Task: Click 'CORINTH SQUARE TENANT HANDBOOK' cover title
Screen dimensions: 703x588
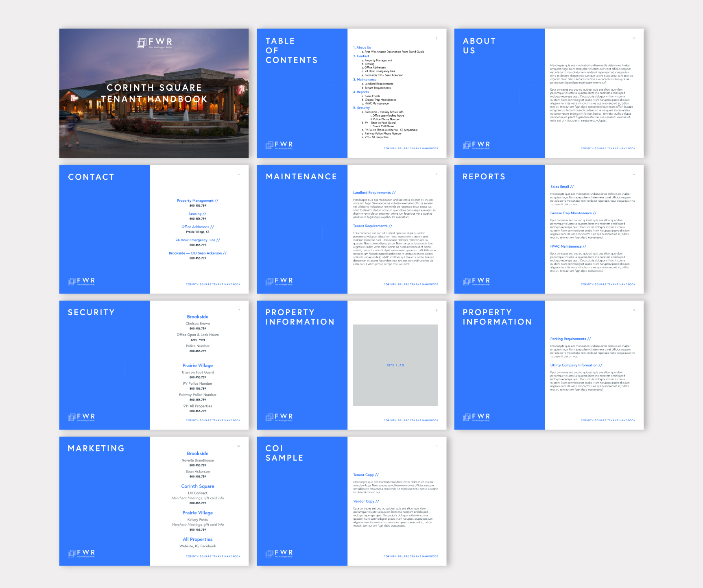Action: coord(154,93)
